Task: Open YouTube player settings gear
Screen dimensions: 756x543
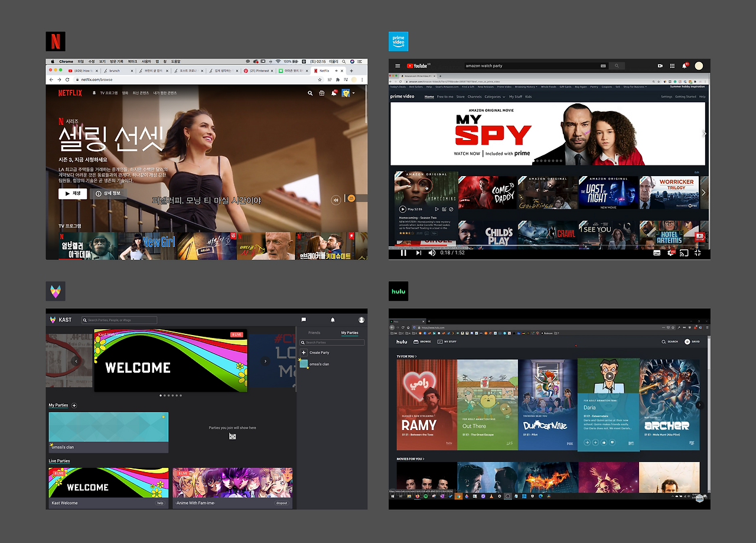Action: click(671, 253)
